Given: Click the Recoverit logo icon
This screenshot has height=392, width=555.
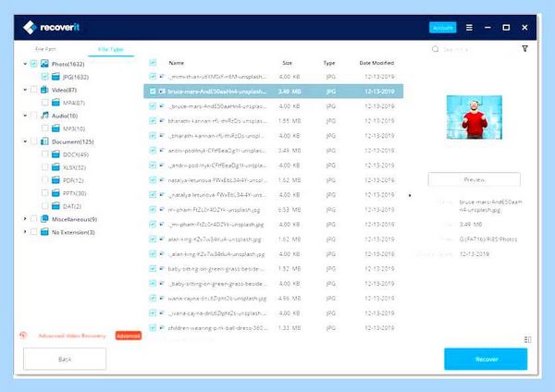Looking at the screenshot, I should (30, 27).
